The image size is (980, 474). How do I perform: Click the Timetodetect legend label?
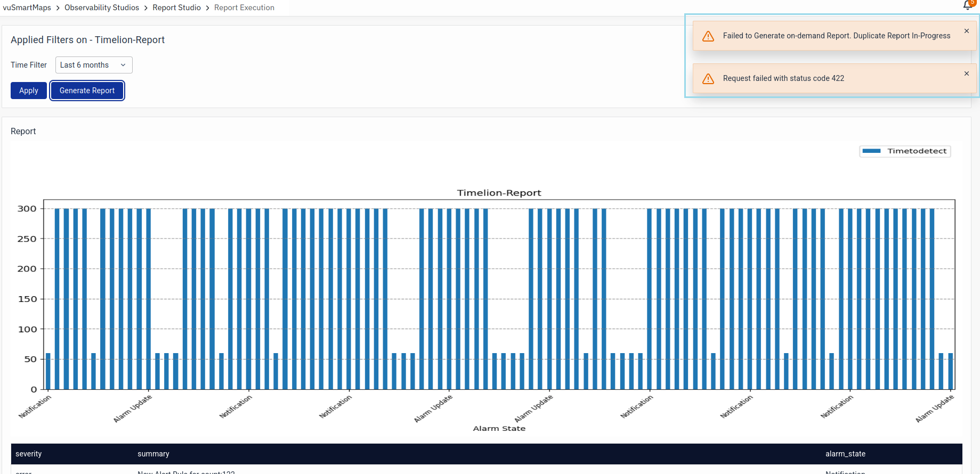(x=917, y=151)
